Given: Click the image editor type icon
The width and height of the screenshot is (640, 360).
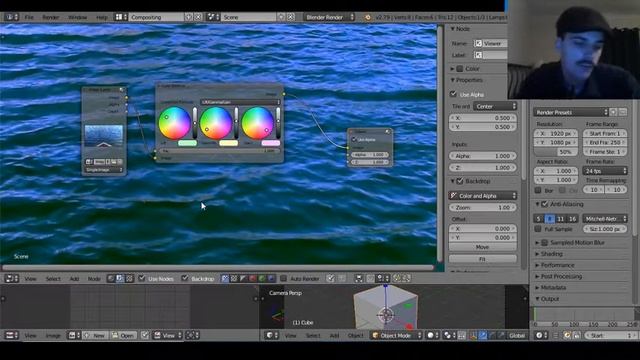Looking at the screenshot, I should pyautogui.click(x=11, y=335).
